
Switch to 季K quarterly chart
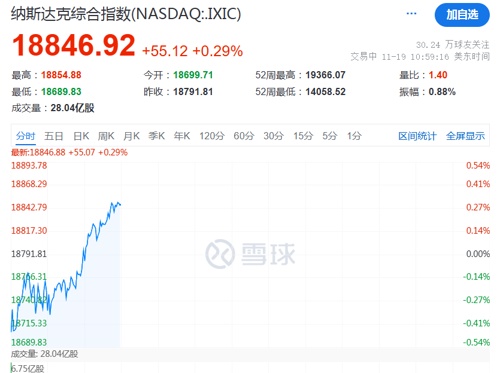[157, 136]
